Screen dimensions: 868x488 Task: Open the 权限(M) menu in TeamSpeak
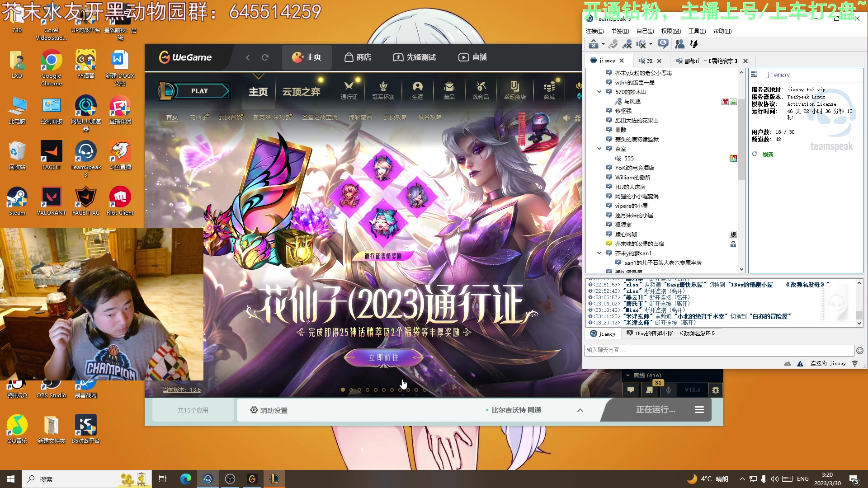[671, 31]
